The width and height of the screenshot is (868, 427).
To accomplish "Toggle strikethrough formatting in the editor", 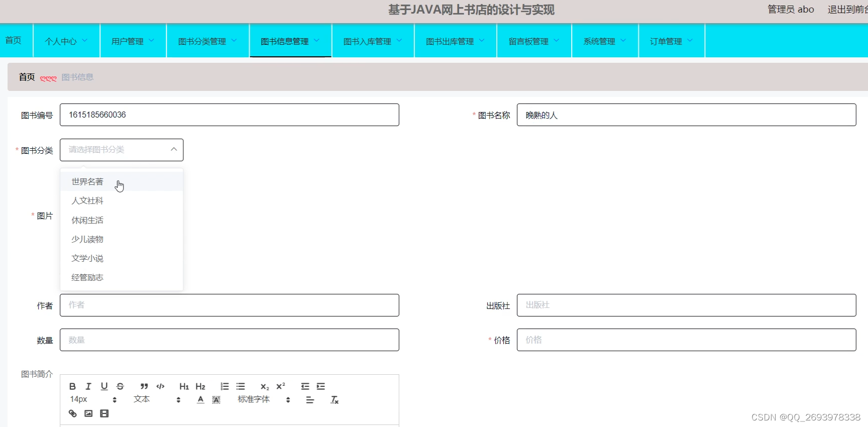I will click(x=120, y=386).
